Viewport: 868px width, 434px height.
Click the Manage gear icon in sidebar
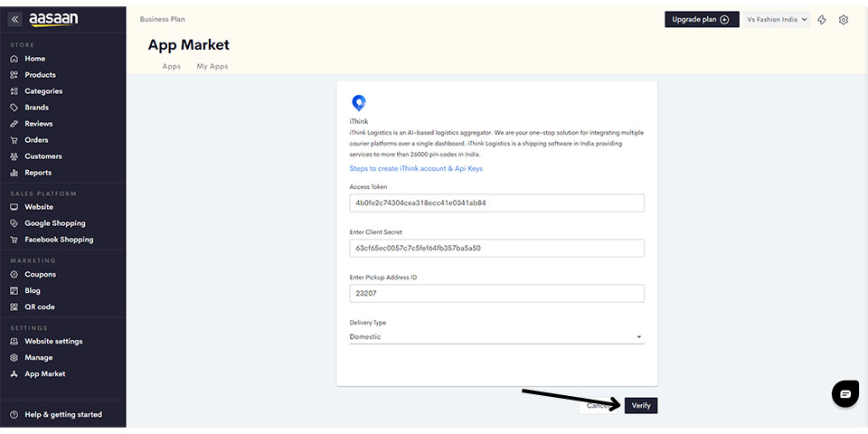click(x=14, y=358)
